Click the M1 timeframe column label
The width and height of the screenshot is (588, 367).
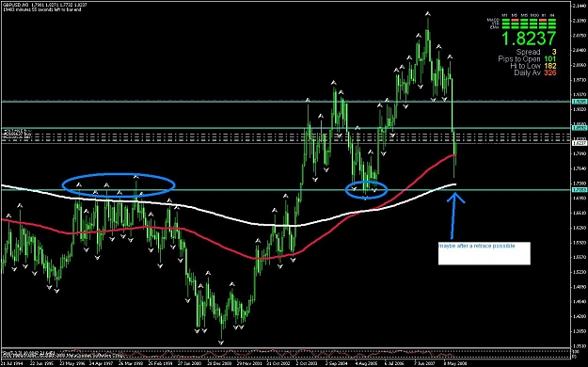pyautogui.click(x=504, y=15)
